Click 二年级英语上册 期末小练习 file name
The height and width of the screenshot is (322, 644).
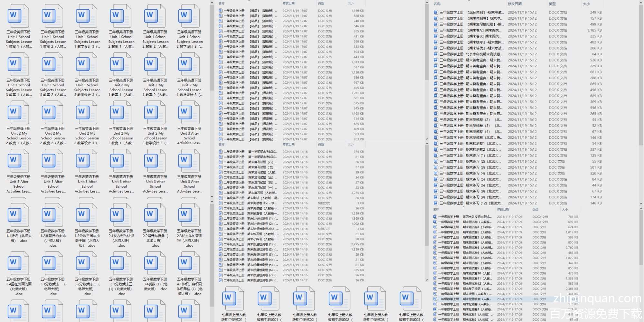click(251, 239)
